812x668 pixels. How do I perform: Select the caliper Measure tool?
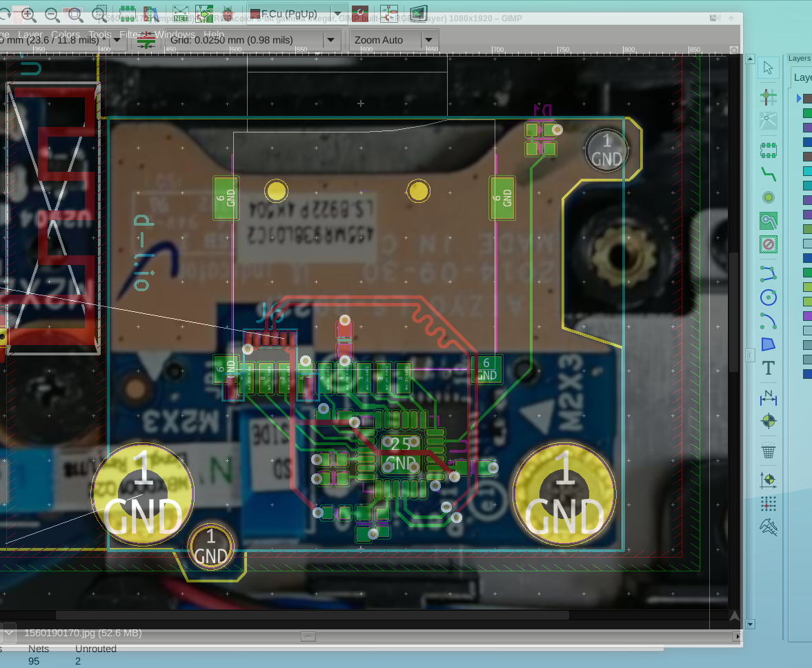click(769, 527)
